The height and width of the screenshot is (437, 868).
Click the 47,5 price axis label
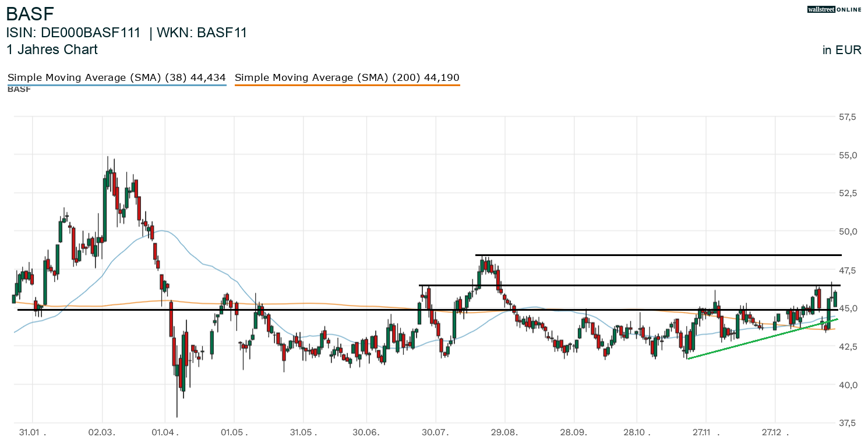point(848,270)
